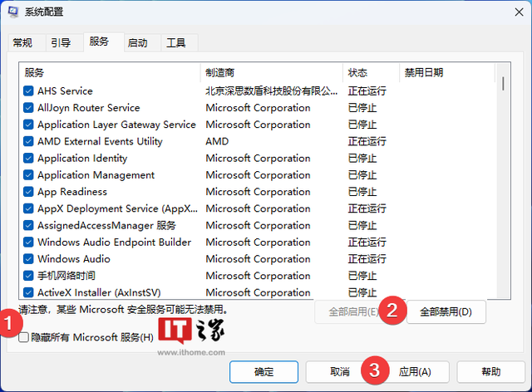Select Application Identity row text

click(x=82, y=158)
